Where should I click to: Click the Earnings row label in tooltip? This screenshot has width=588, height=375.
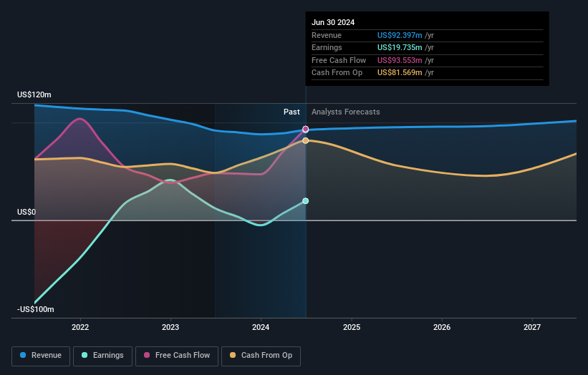point(327,47)
